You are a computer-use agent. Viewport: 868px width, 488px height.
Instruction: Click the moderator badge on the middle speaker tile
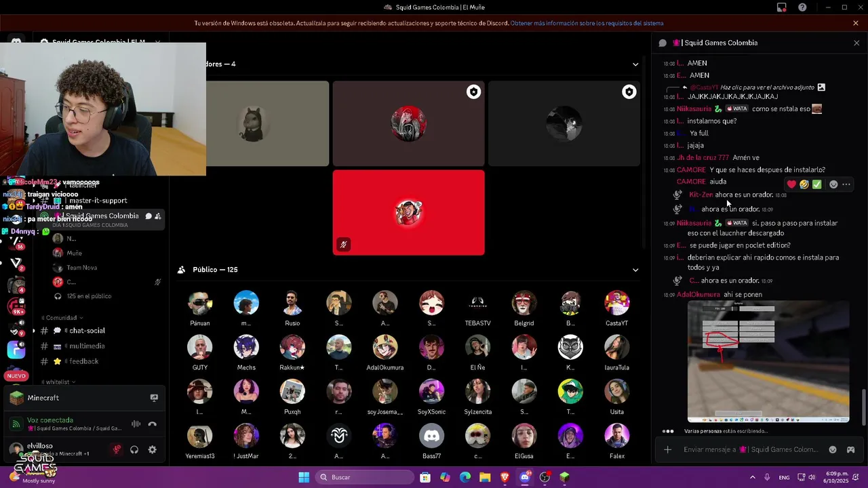473,92
